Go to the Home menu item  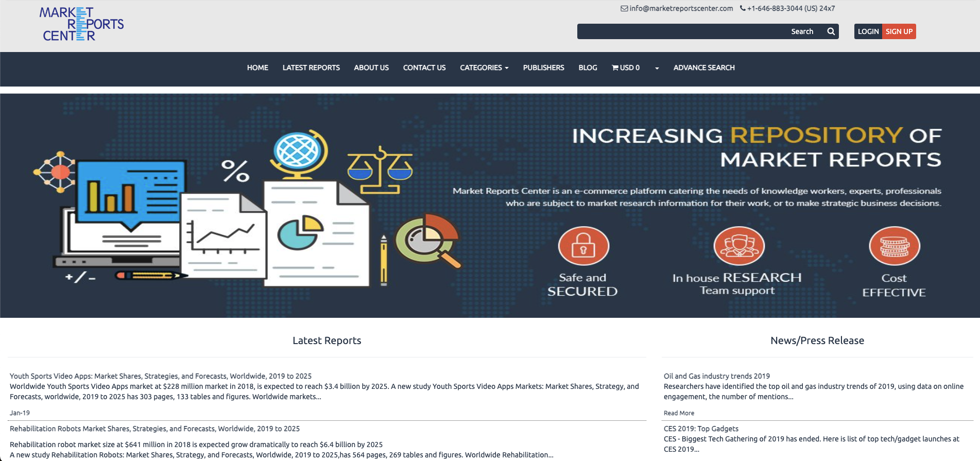(x=257, y=67)
